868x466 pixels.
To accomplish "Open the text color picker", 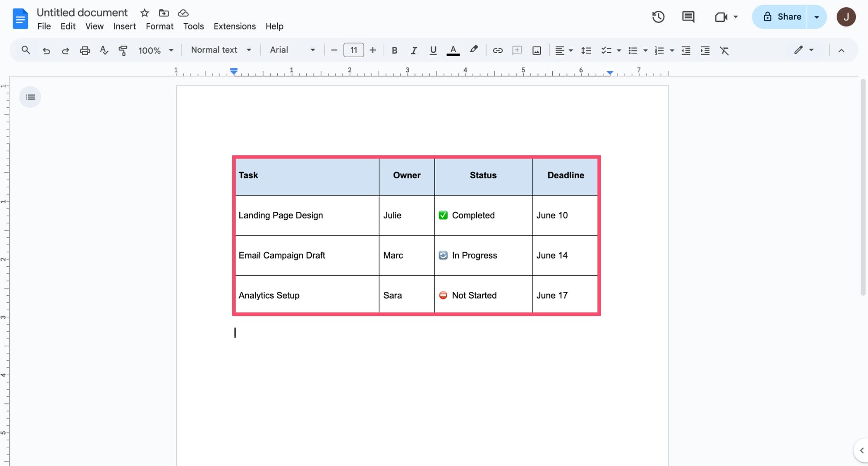I will tap(453, 50).
